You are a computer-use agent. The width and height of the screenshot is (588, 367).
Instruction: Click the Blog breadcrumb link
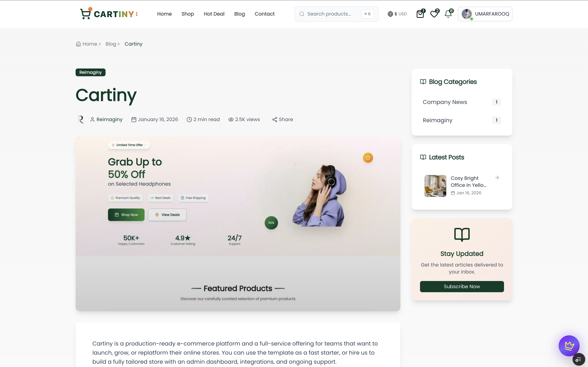111,44
